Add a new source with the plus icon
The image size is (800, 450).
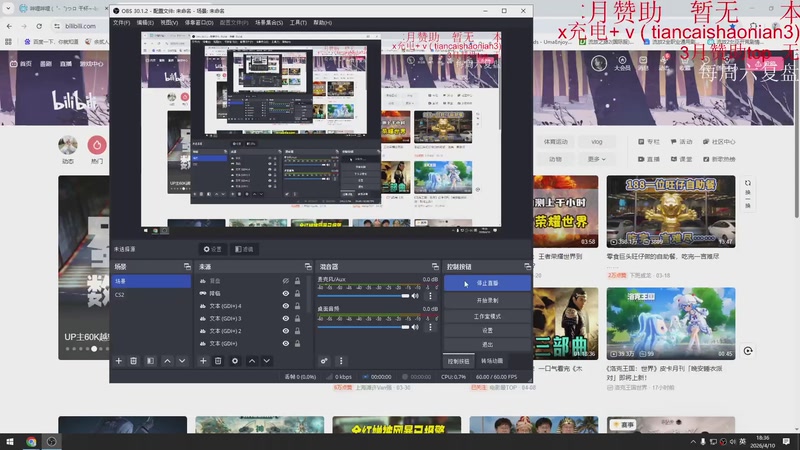point(203,361)
